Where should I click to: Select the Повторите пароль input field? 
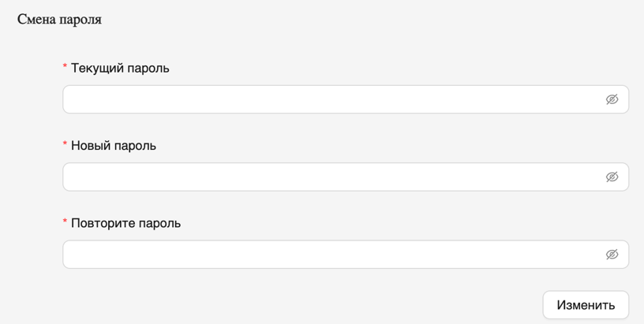(x=331, y=254)
